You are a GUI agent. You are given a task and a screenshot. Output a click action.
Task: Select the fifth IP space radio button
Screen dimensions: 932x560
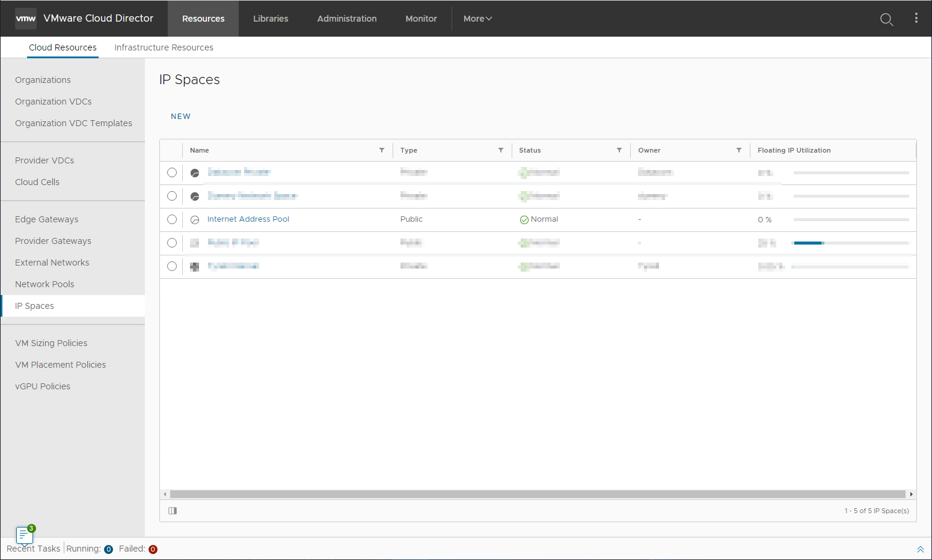(172, 266)
